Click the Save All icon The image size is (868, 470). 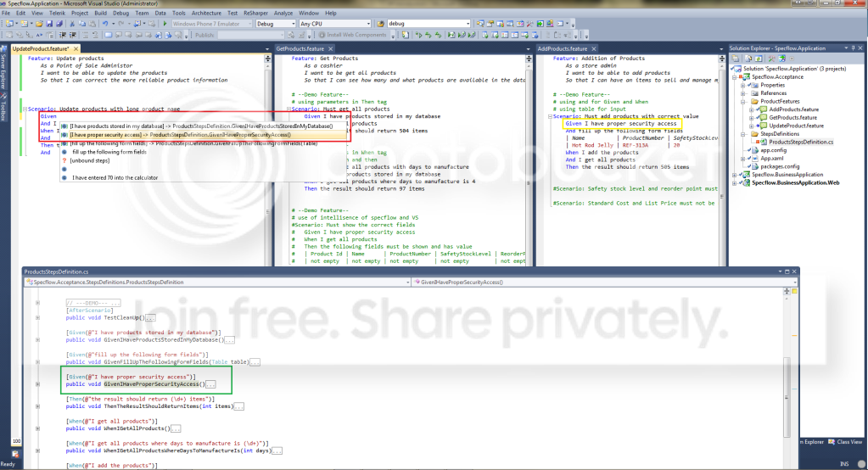[59, 24]
